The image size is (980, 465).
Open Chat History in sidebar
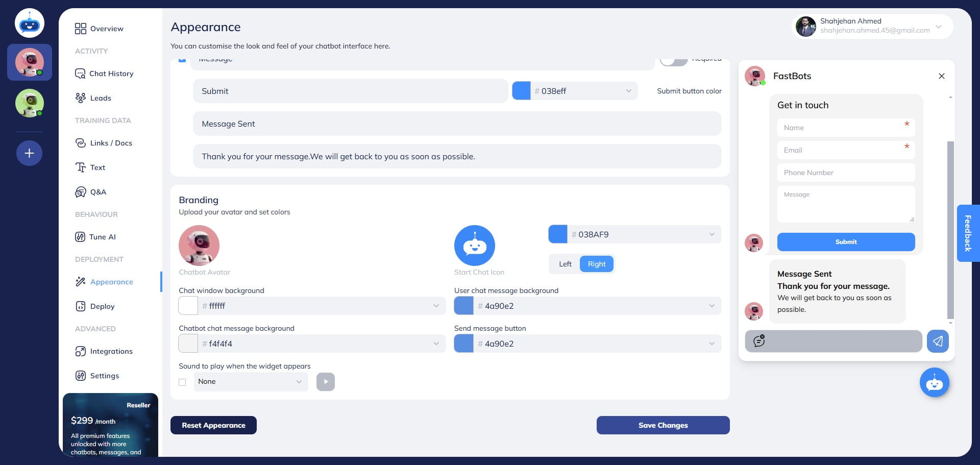[111, 74]
